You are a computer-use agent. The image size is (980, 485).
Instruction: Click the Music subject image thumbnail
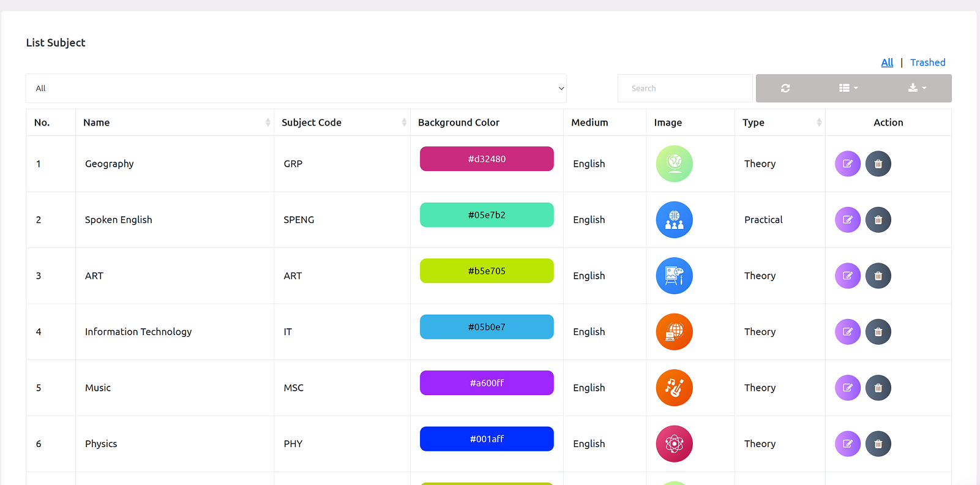(674, 388)
